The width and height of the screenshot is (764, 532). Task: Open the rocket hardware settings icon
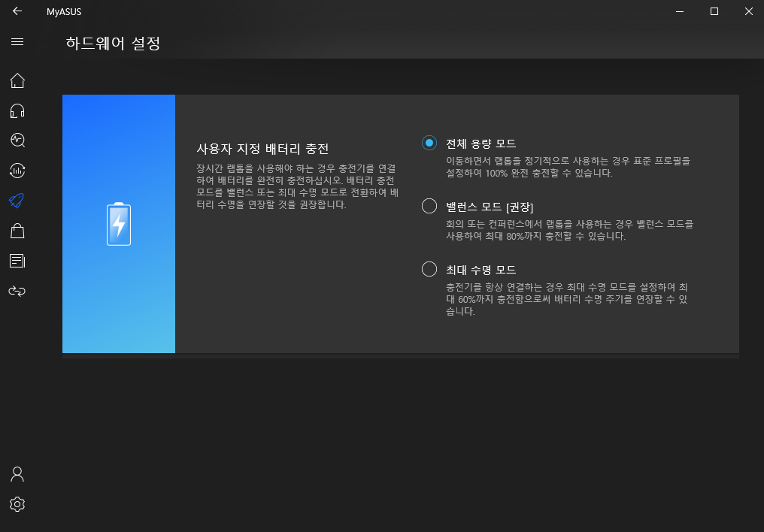tap(17, 201)
